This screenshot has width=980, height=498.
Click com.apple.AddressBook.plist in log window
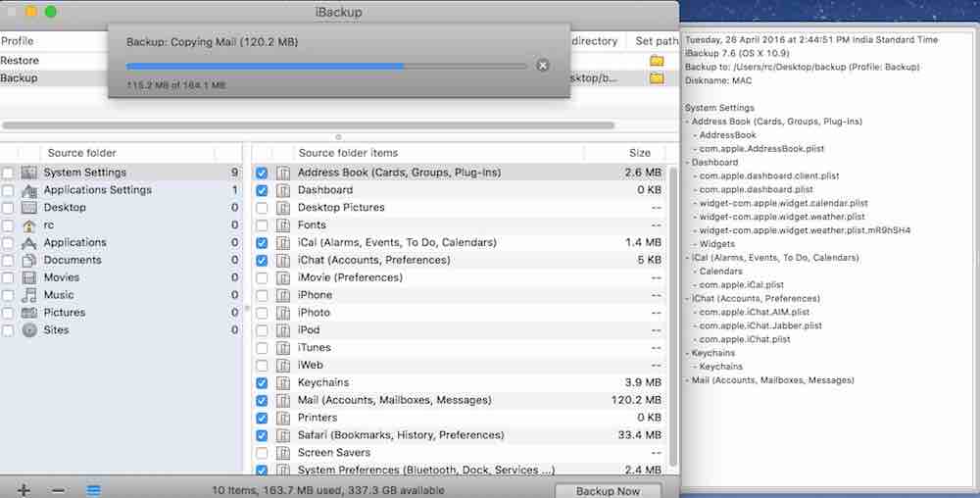761,149
